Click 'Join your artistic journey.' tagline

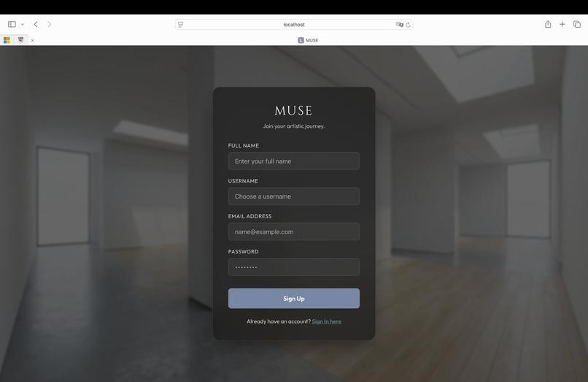293,126
